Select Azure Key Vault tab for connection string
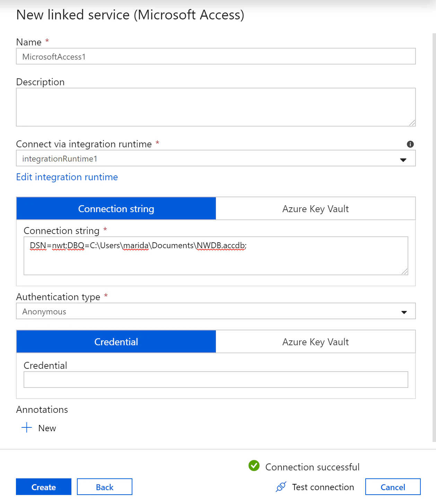This screenshot has height=504, width=436. (315, 209)
